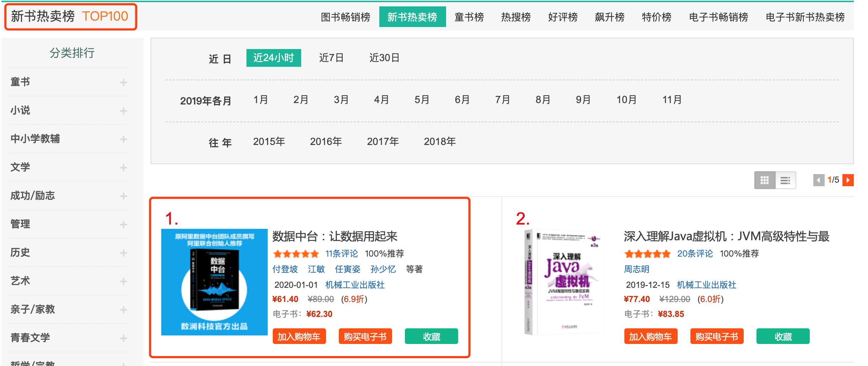The height and width of the screenshot is (366, 868).
Task: Open the 图书畅销榜 tab
Action: (345, 17)
